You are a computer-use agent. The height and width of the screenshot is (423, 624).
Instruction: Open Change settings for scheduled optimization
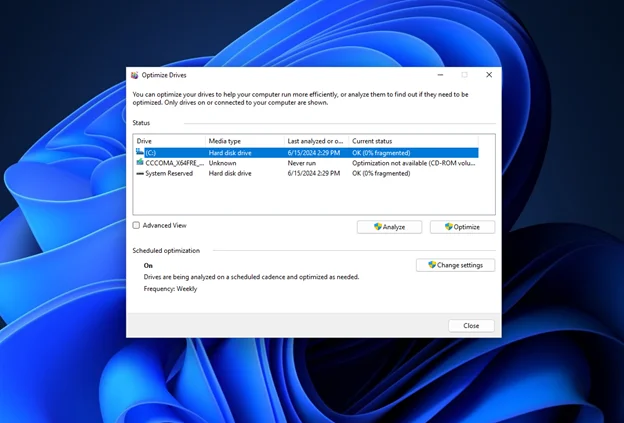(456, 265)
